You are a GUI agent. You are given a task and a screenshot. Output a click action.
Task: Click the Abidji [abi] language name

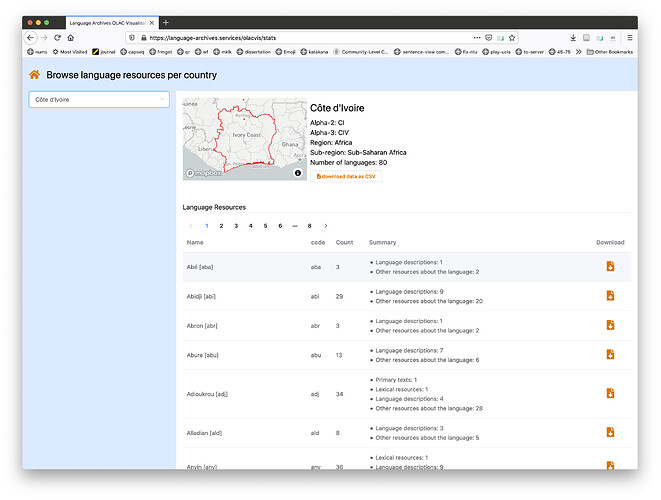click(201, 296)
